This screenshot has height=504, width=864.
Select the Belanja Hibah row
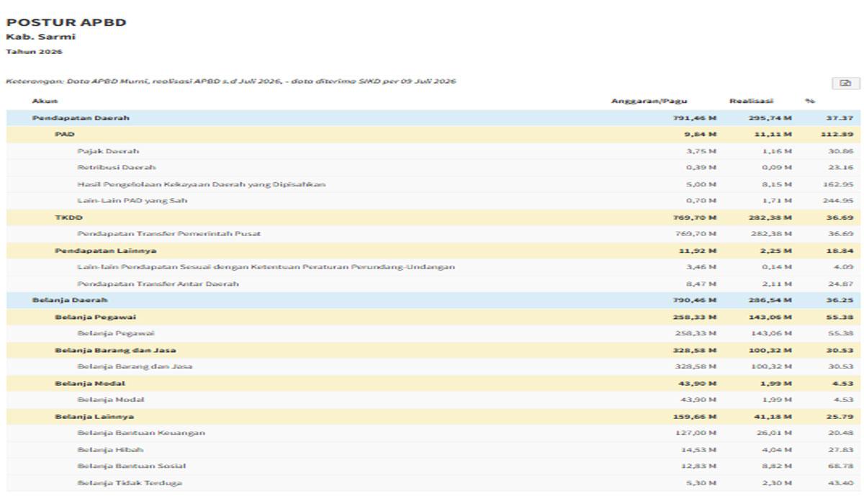(x=433, y=449)
